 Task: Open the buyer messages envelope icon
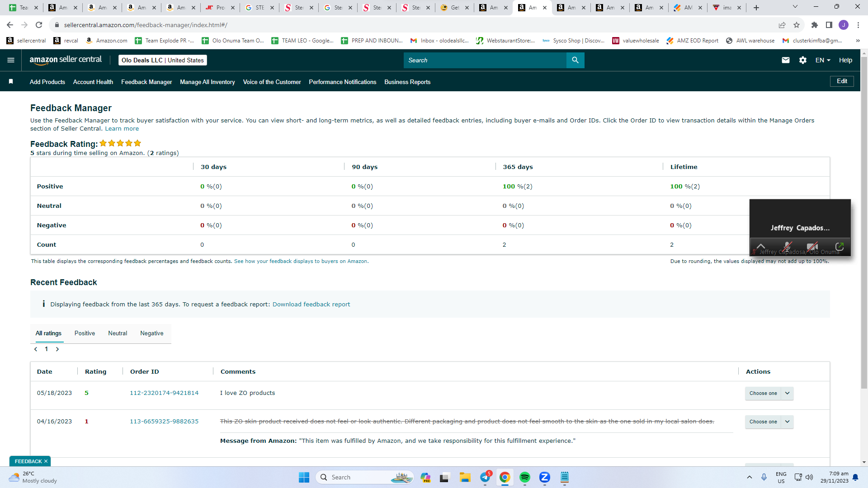[x=786, y=60]
